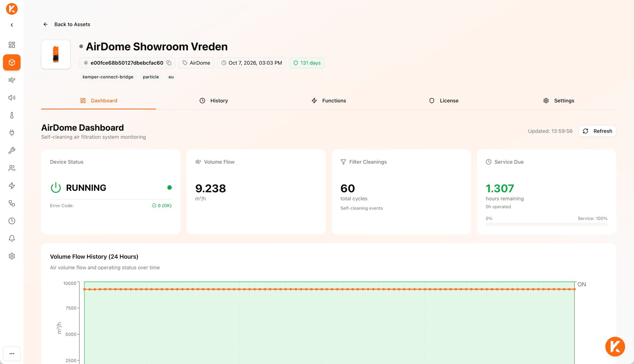The image size is (634, 364).
Task: Click the RUNNING power icon
Action: (56, 188)
